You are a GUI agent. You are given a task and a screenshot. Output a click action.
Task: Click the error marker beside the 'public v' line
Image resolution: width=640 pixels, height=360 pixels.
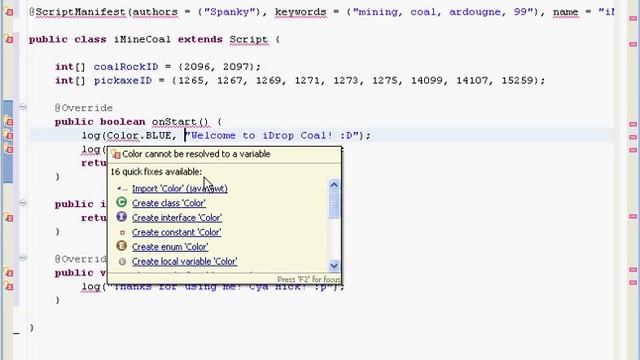(9, 273)
